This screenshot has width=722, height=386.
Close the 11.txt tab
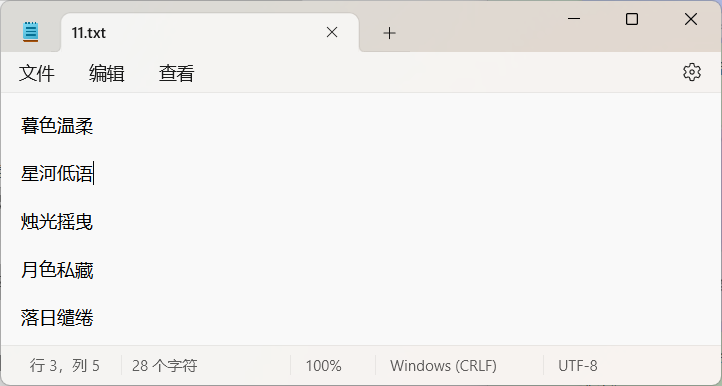click(x=332, y=32)
